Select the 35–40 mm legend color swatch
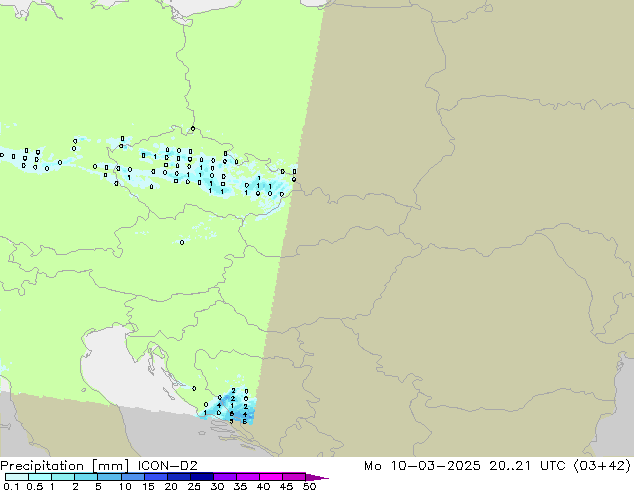 click(247, 477)
